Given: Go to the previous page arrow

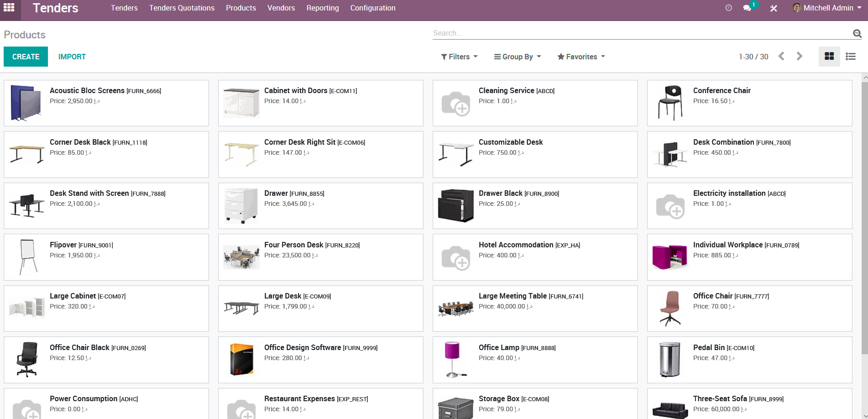Looking at the screenshot, I should pyautogui.click(x=781, y=56).
